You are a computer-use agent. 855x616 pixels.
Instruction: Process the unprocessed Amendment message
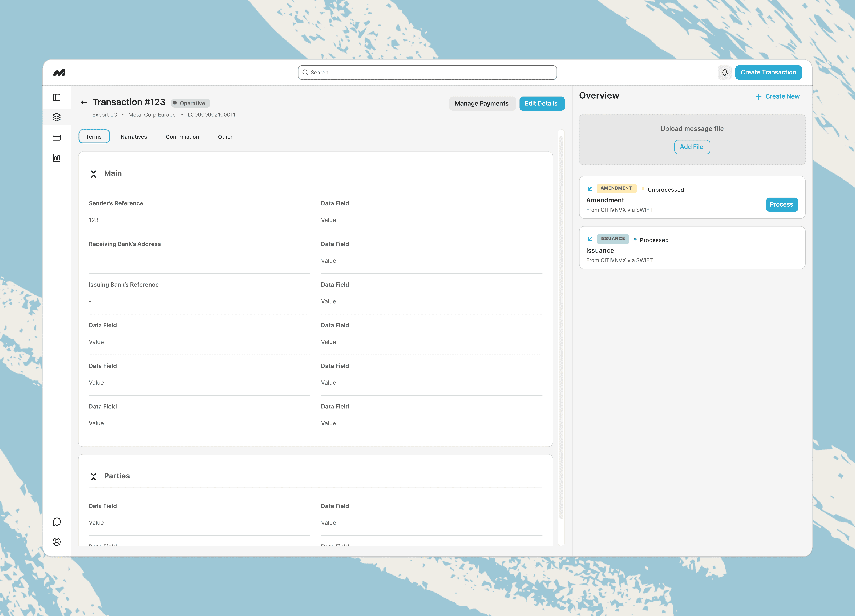tap(781, 205)
